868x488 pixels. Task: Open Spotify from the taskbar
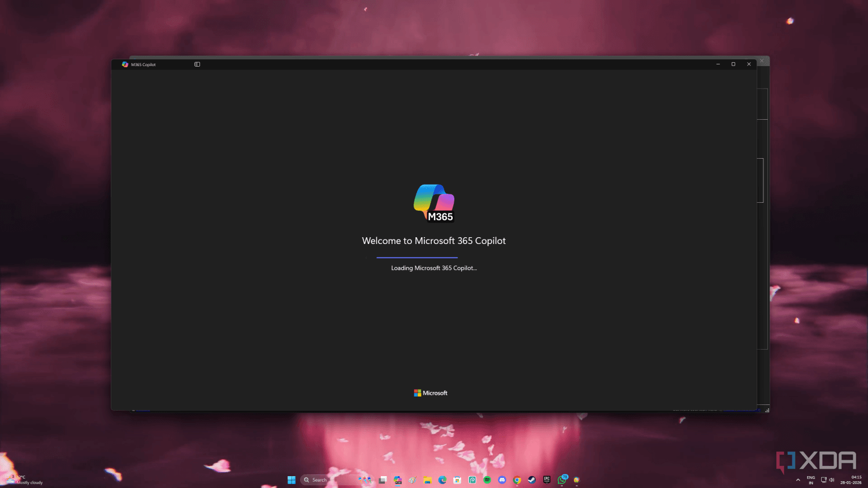pyautogui.click(x=487, y=480)
